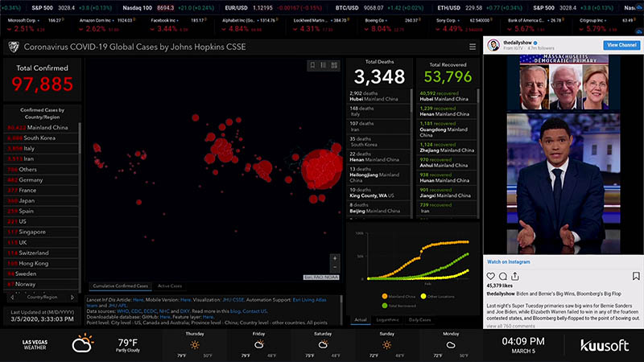Open the map legend tool

(324, 65)
